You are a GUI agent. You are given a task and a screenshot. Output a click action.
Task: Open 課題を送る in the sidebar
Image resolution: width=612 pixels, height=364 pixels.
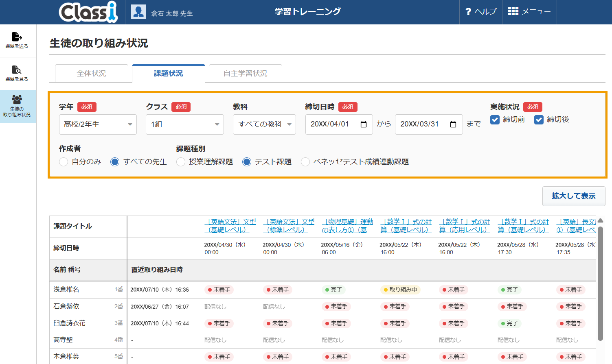[17, 40]
